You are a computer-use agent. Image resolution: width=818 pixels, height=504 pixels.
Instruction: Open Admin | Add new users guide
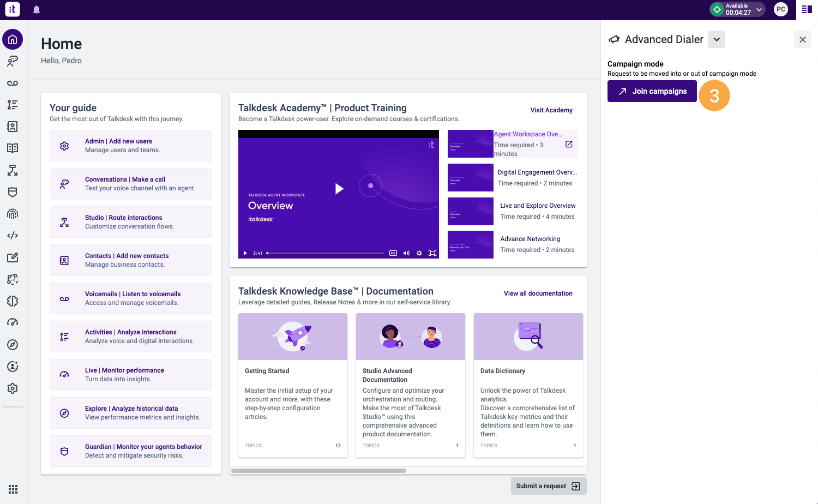(x=131, y=146)
